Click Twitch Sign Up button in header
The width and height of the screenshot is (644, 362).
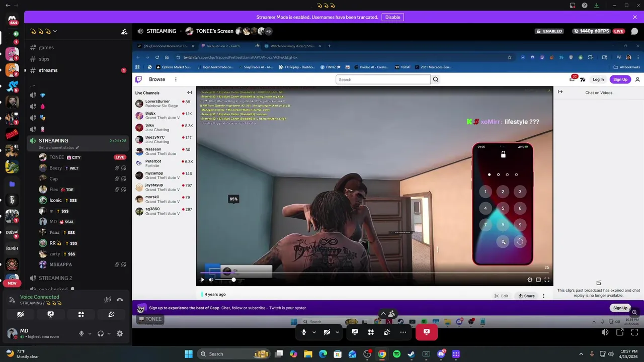point(620,79)
